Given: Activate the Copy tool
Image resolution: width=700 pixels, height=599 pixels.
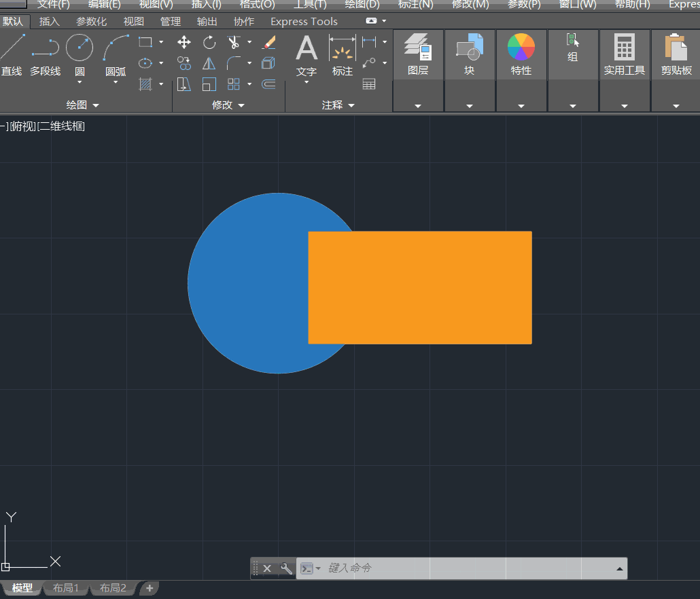Looking at the screenshot, I should (x=184, y=63).
